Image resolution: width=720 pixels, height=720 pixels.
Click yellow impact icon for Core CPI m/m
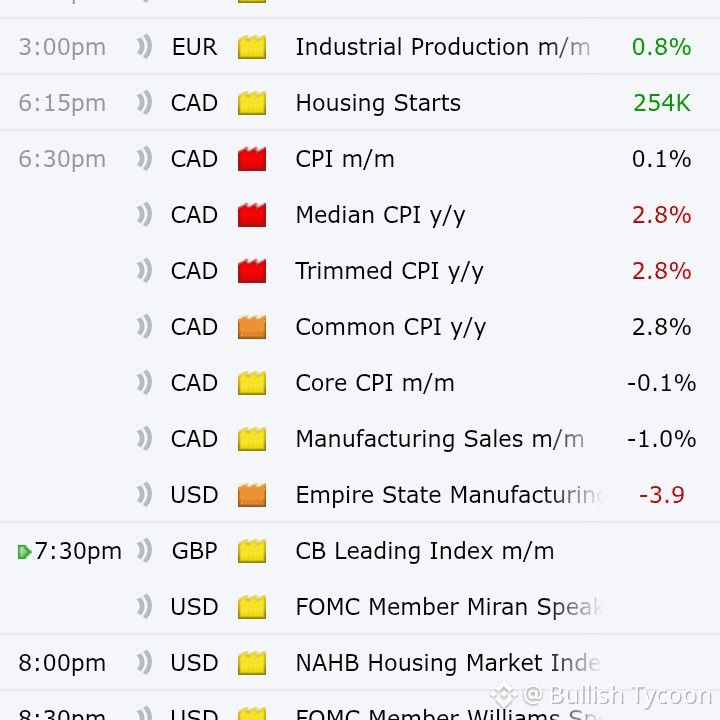(252, 383)
